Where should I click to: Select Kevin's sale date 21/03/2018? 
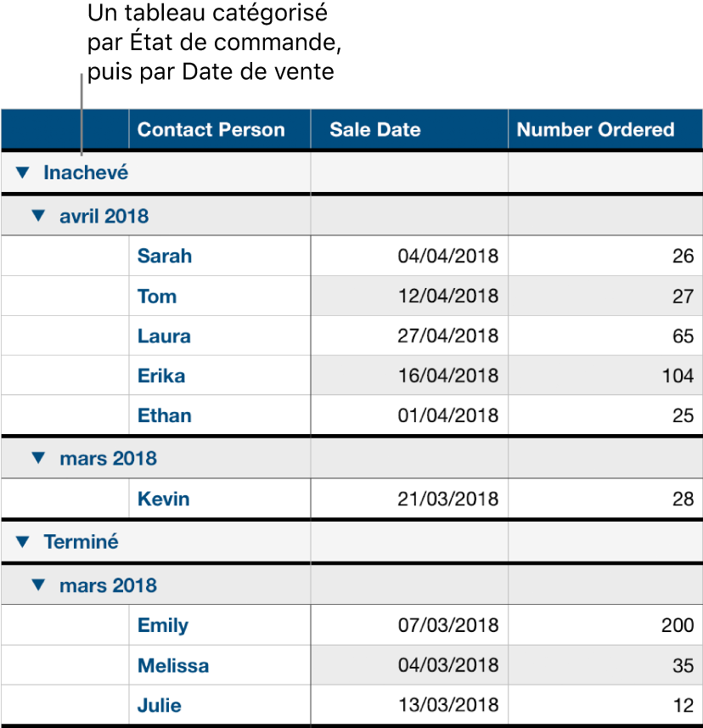click(x=448, y=499)
